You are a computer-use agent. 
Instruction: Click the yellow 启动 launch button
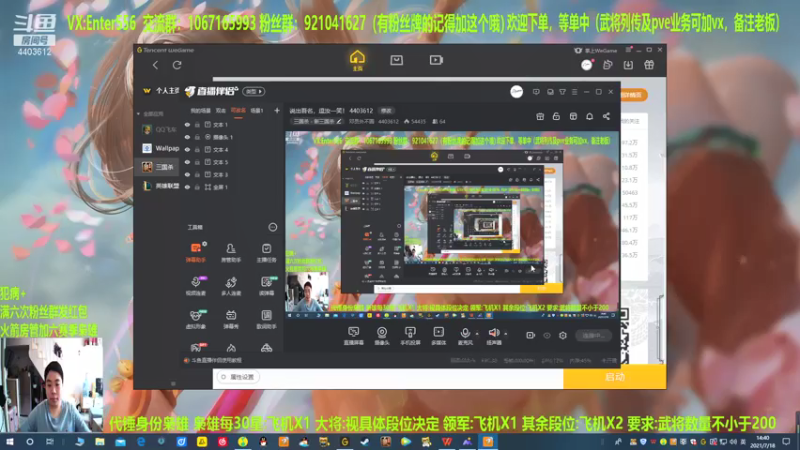point(614,377)
